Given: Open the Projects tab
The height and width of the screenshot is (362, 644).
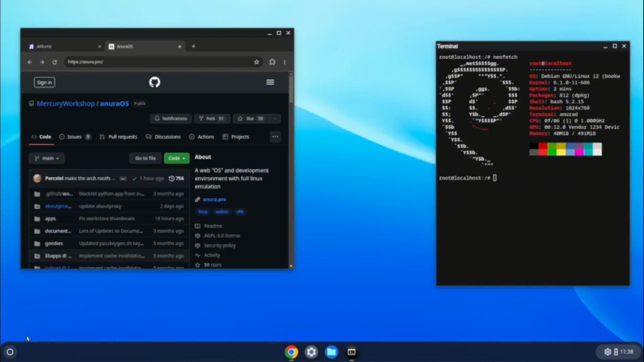Looking at the screenshot, I should pyautogui.click(x=236, y=137).
